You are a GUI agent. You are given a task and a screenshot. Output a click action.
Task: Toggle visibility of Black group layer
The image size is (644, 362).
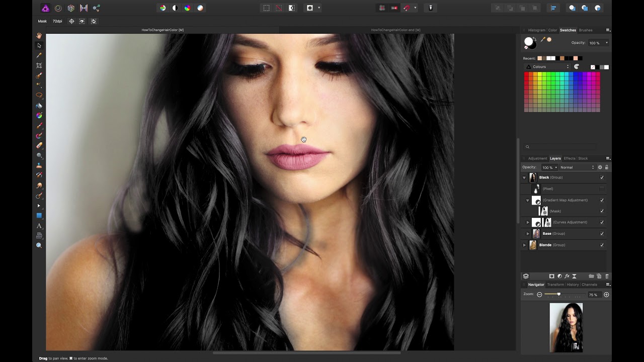602,177
